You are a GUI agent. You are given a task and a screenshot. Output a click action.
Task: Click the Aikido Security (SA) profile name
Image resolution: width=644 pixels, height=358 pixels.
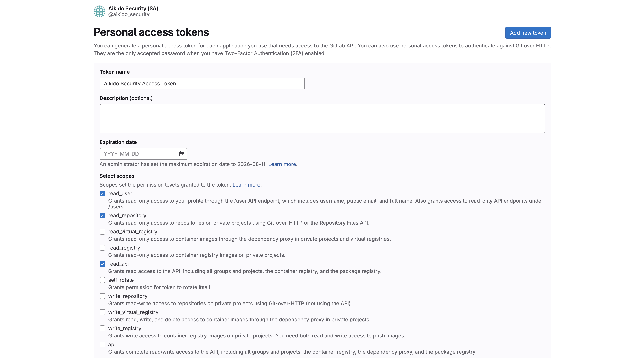point(133,8)
